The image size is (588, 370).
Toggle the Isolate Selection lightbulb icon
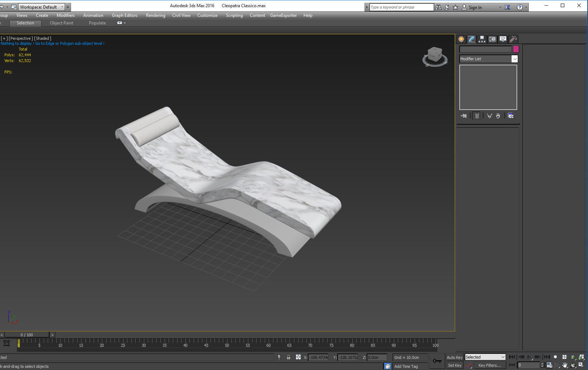[279, 357]
